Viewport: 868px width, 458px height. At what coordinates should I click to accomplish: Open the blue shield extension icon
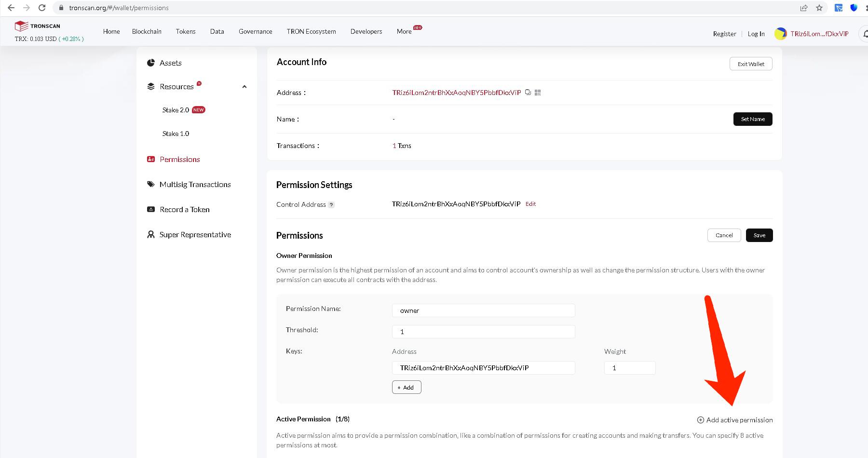click(854, 8)
